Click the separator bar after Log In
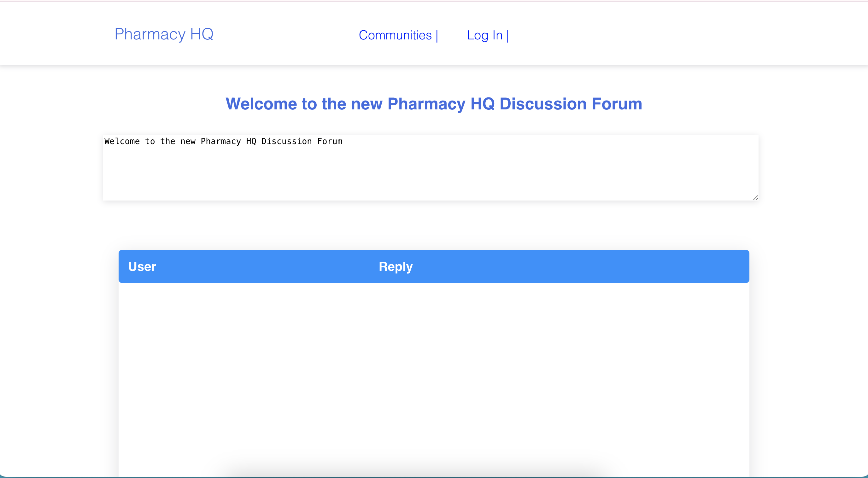The height and width of the screenshot is (478, 868). click(x=508, y=36)
